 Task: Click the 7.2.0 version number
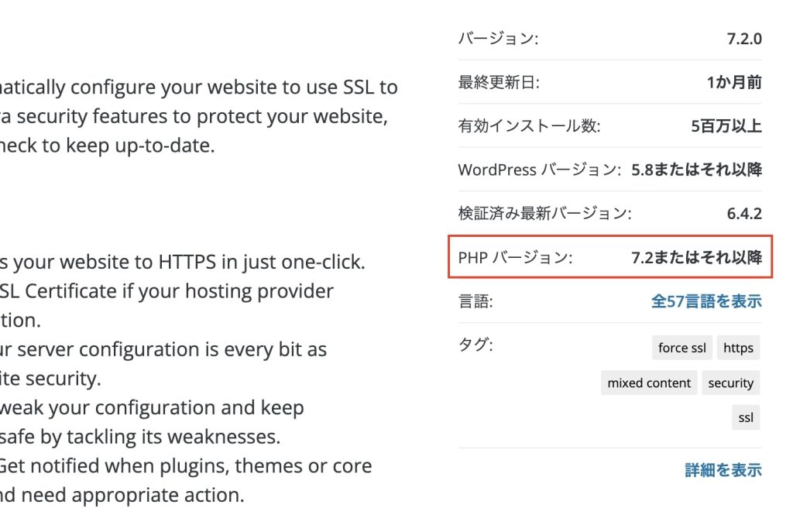click(x=744, y=39)
